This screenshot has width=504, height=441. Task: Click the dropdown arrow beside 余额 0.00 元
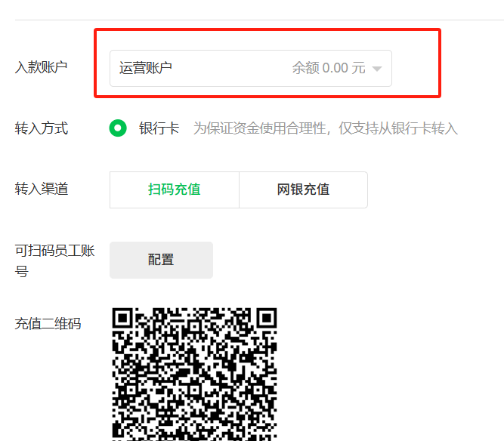pos(377,69)
